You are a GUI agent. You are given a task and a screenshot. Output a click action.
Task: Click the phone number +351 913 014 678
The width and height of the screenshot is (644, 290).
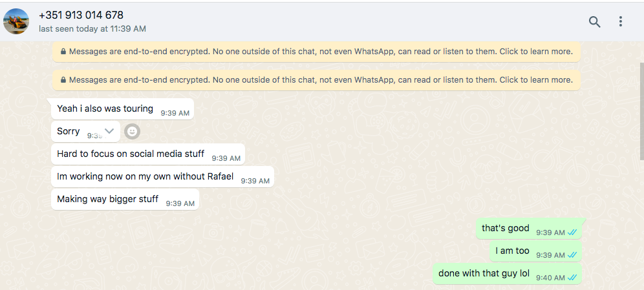click(x=81, y=15)
